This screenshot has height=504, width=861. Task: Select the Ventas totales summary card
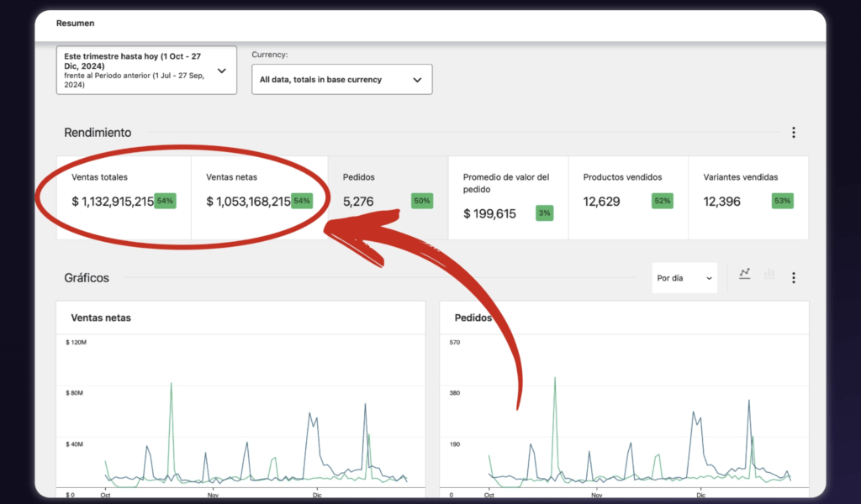pos(124,197)
